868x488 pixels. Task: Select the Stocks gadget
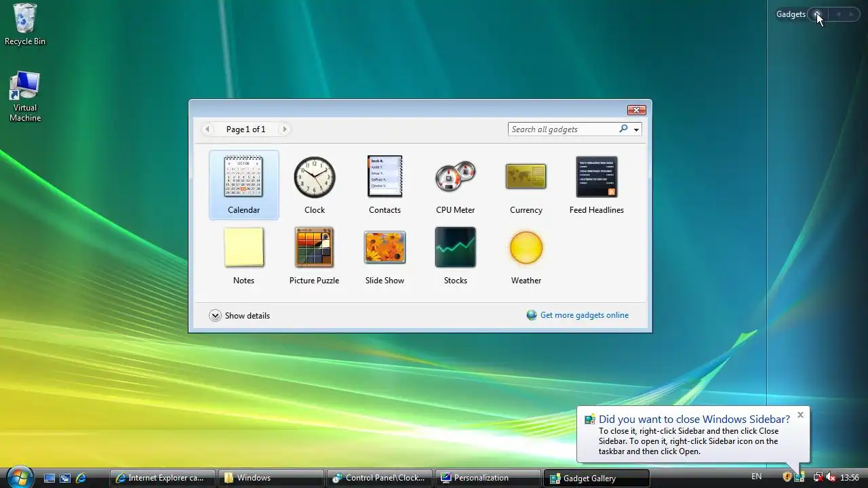[455, 256]
